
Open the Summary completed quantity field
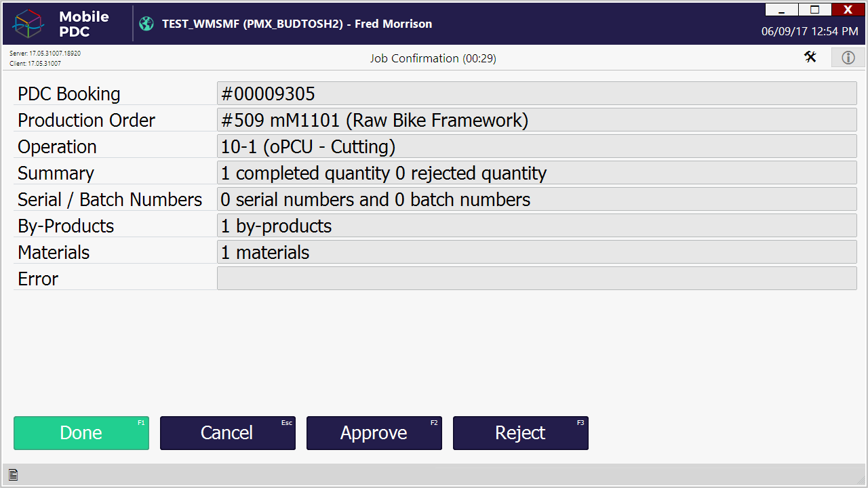pyautogui.click(x=536, y=173)
